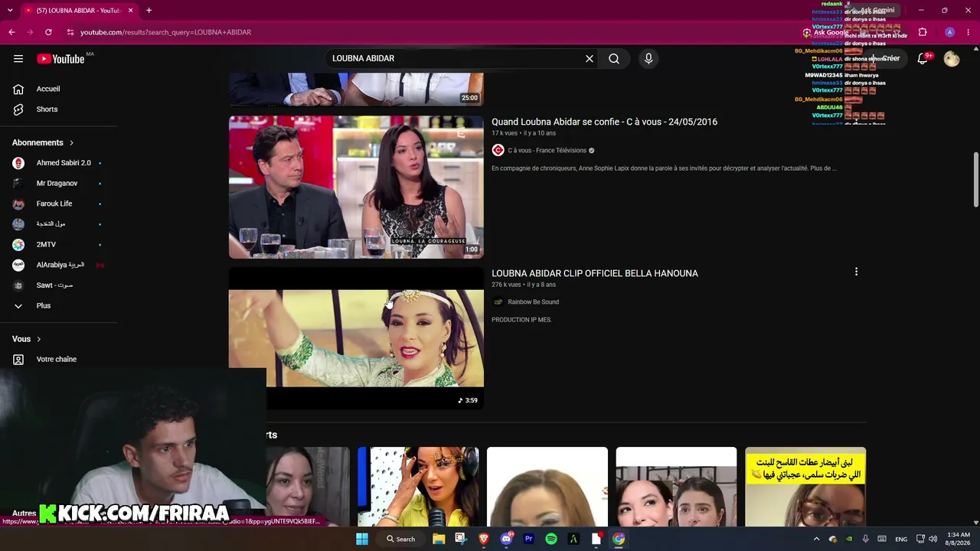This screenshot has height=551, width=980.
Task: Click the page vertical scrollbar thumb
Action: click(975, 179)
